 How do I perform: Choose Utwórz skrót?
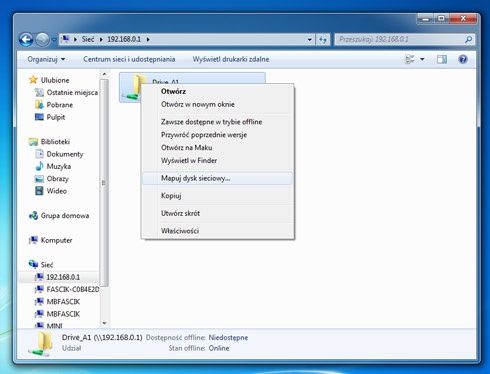217,213
